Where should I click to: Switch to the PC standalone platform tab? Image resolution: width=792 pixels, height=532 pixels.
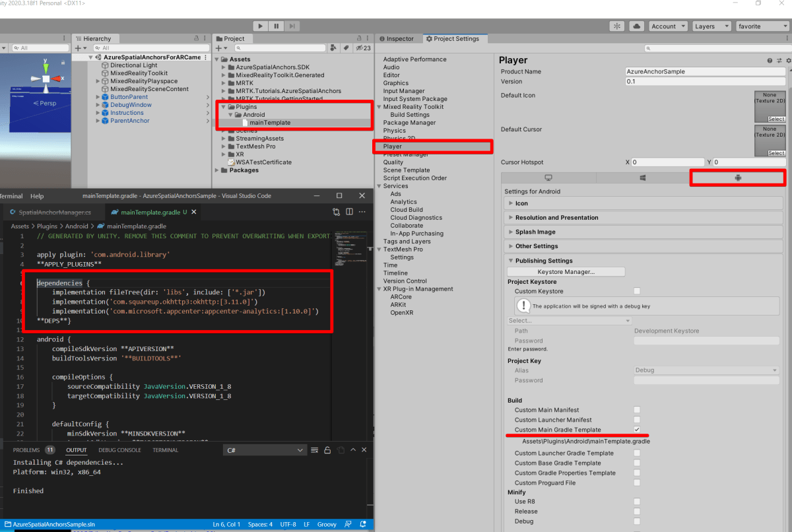click(548, 178)
